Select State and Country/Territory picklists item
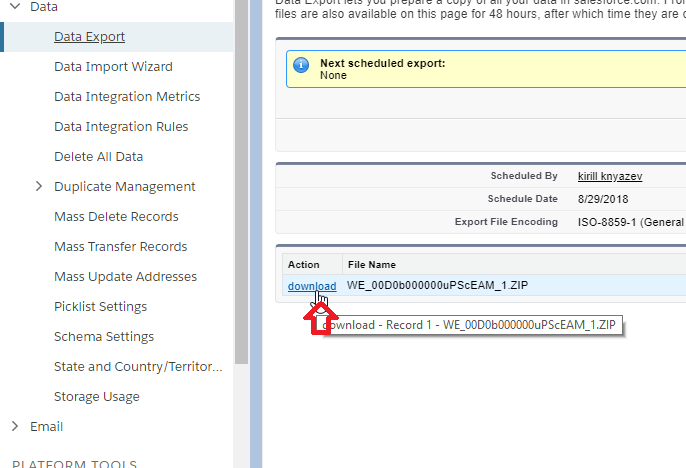This screenshot has height=468, width=686. click(x=138, y=367)
